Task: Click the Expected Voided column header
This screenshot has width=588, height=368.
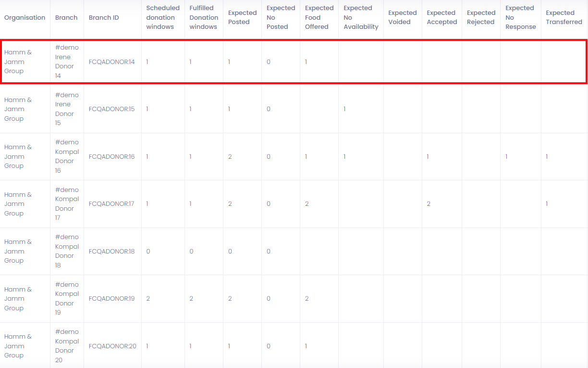Action: point(402,17)
